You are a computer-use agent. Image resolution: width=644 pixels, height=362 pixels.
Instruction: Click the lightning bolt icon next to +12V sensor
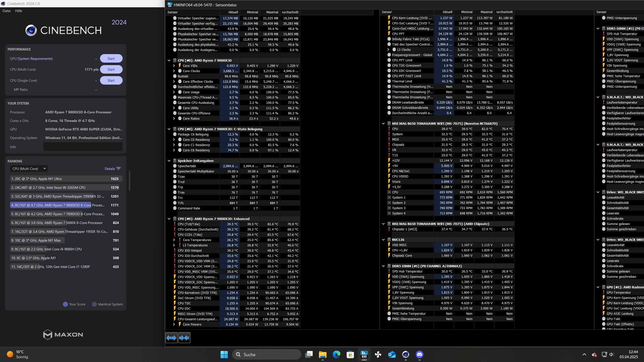[x=389, y=160]
